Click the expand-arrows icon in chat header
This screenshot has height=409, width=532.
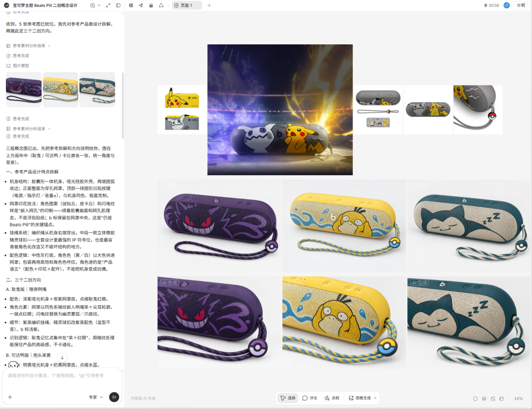pyautogui.click(x=108, y=5)
